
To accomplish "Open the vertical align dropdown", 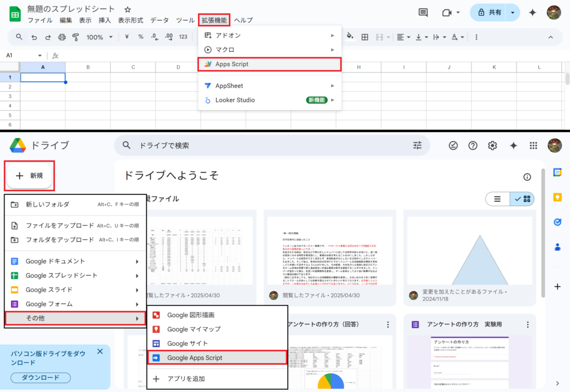I will [x=422, y=37].
